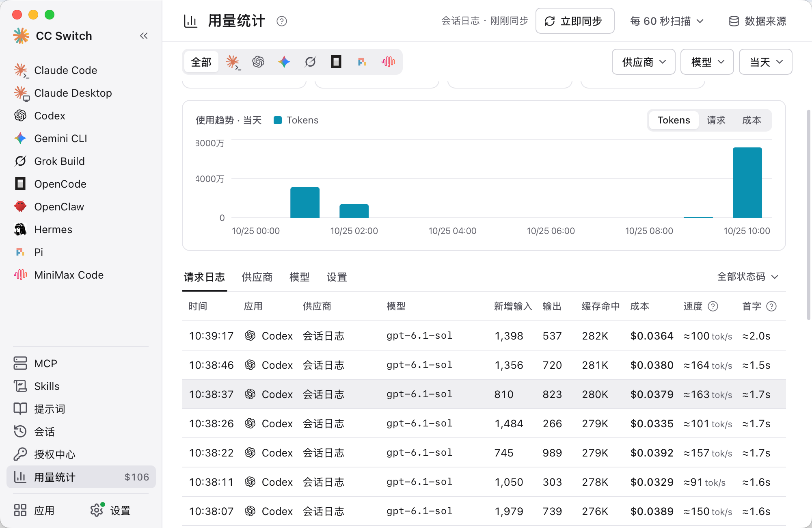Show help for the 速度 column

(713, 306)
